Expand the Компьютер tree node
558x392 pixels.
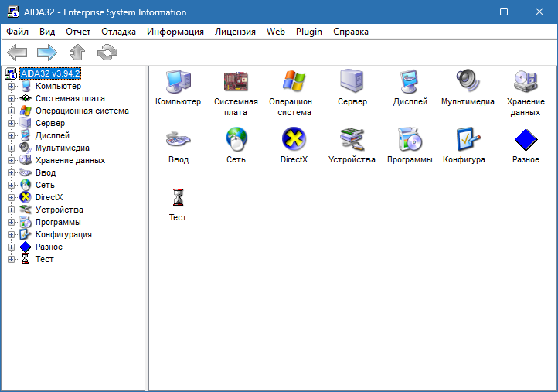[11, 86]
